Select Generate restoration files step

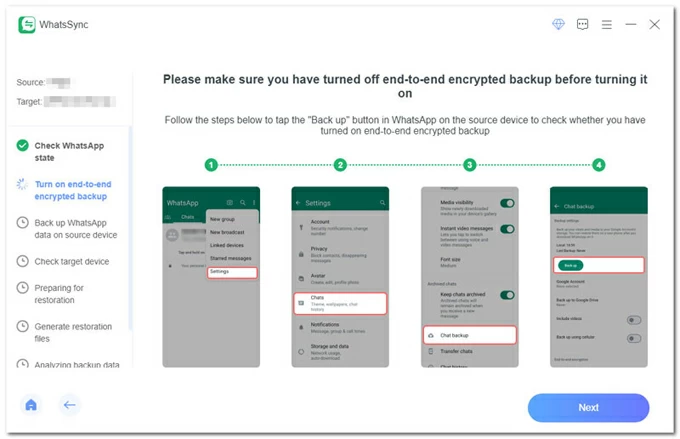[x=72, y=332]
